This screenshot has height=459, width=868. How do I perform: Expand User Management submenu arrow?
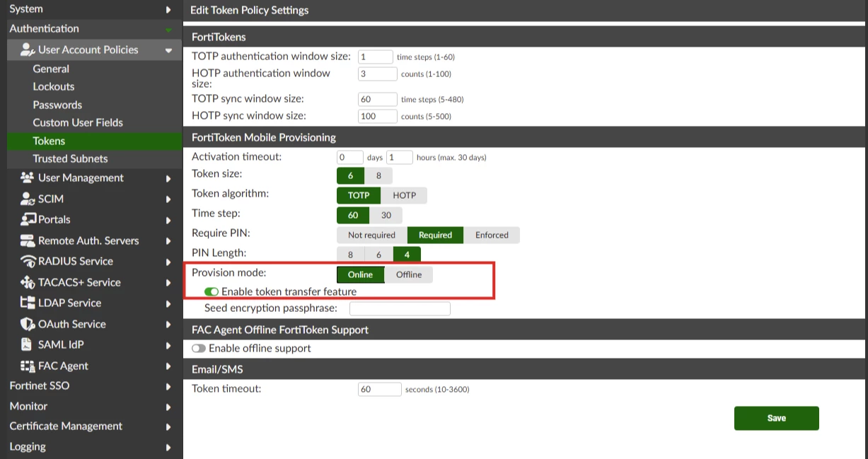(168, 178)
